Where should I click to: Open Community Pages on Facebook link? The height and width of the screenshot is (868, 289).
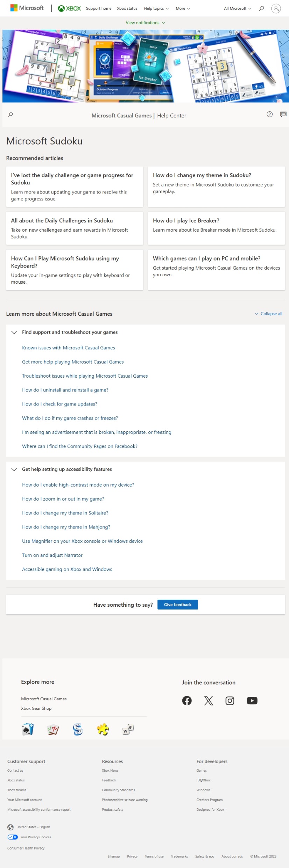pyautogui.click(x=80, y=446)
